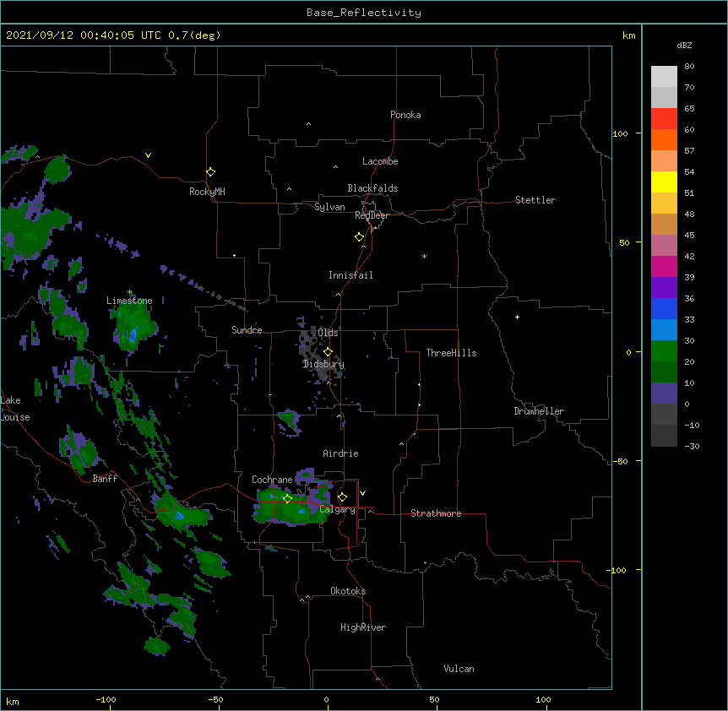Select the light gray 70-80 dBZ swatch
Image resolution: width=728 pixels, height=711 pixels.
click(664, 77)
